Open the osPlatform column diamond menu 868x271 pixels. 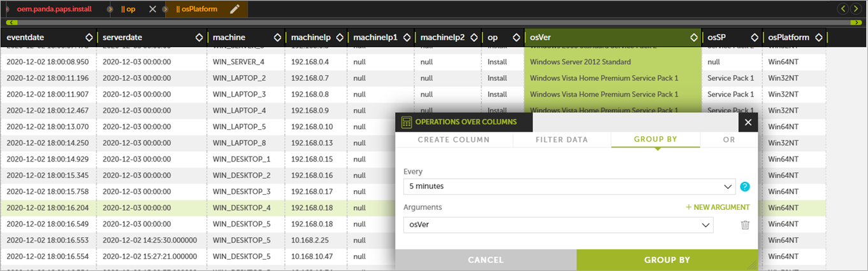[818, 38]
